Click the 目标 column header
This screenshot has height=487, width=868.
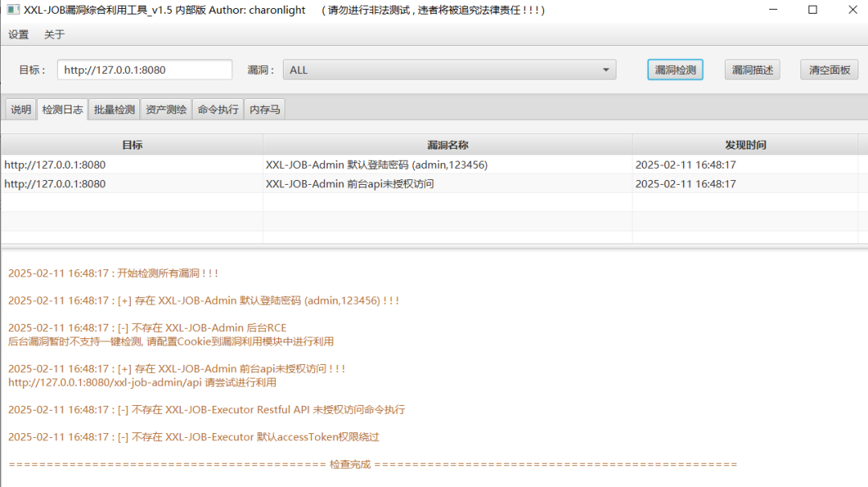(132, 145)
